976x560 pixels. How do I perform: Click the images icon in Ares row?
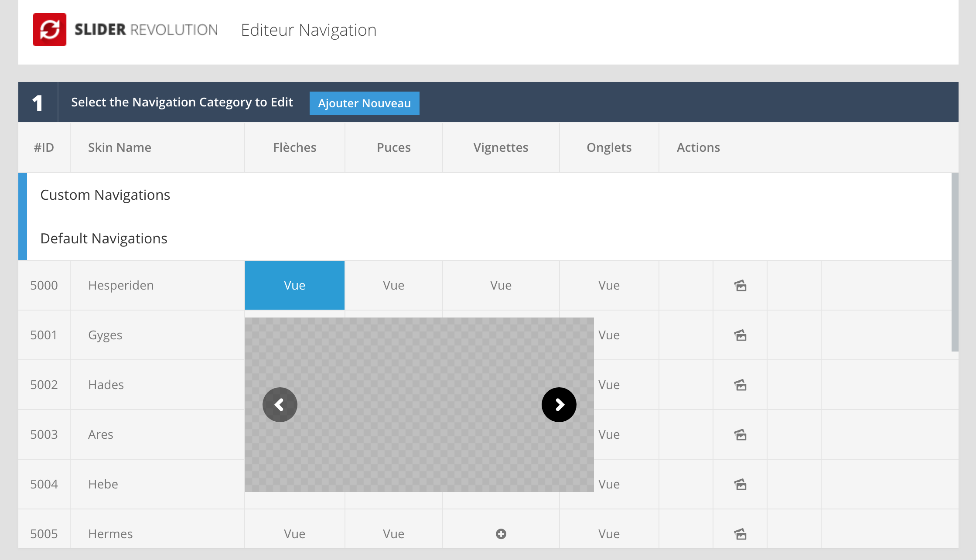coord(740,435)
